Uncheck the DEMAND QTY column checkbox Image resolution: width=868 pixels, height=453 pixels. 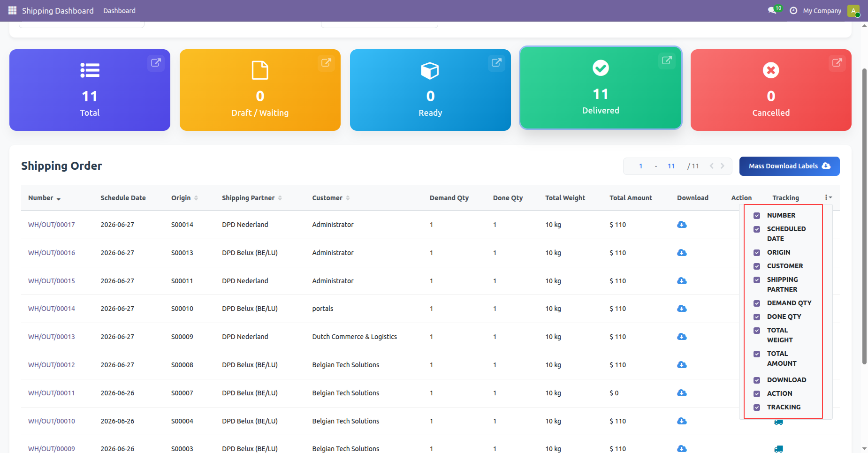pyautogui.click(x=757, y=303)
